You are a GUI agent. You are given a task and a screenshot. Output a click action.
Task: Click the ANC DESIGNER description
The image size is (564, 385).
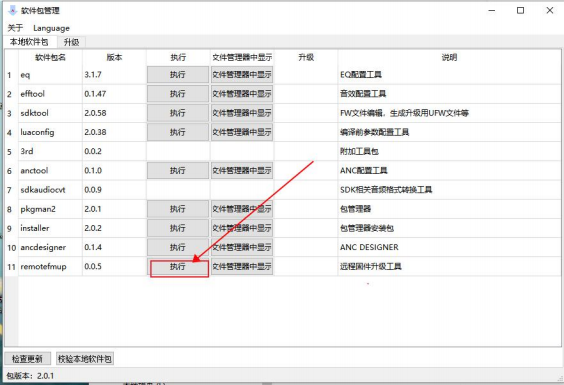tap(449, 248)
